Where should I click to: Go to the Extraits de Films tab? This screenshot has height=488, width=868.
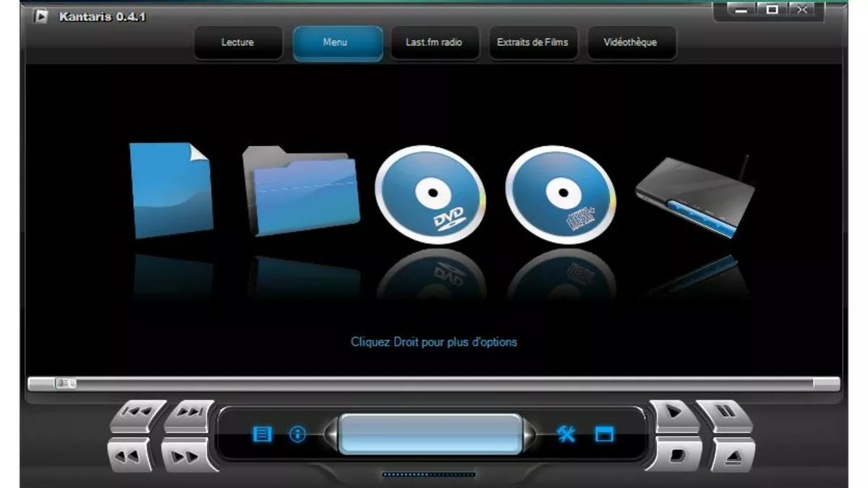(532, 43)
